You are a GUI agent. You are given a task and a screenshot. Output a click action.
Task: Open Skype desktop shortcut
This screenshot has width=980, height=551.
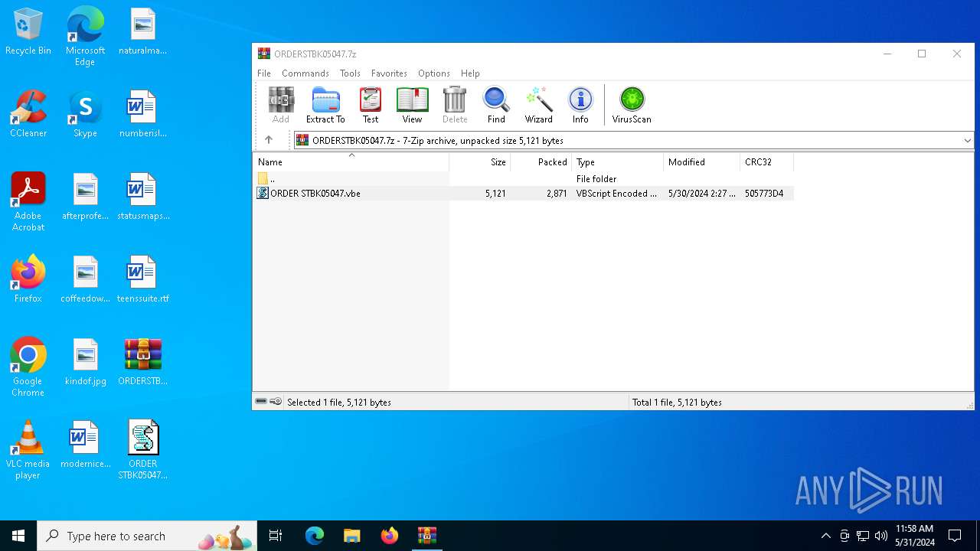coord(85,114)
